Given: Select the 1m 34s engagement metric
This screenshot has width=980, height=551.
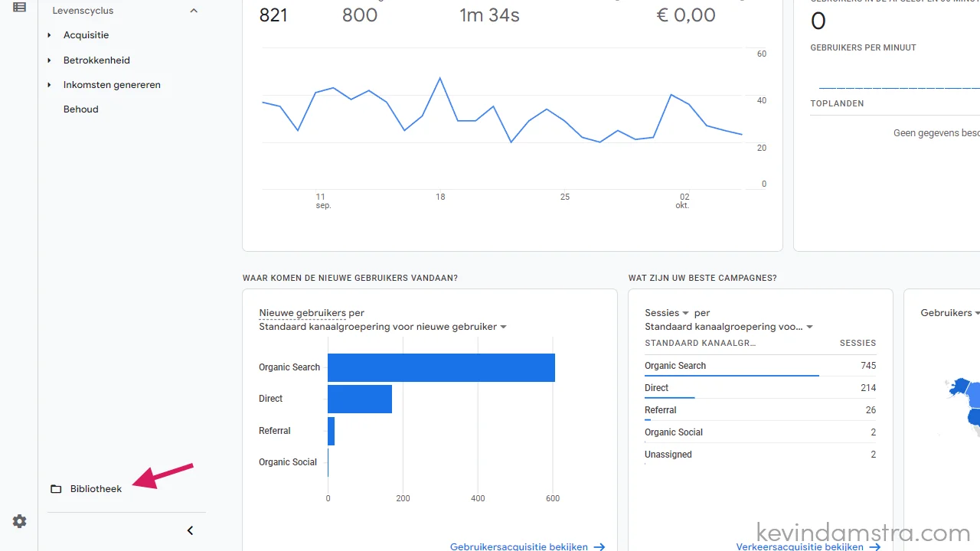Looking at the screenshot, I should coord(489,15).
